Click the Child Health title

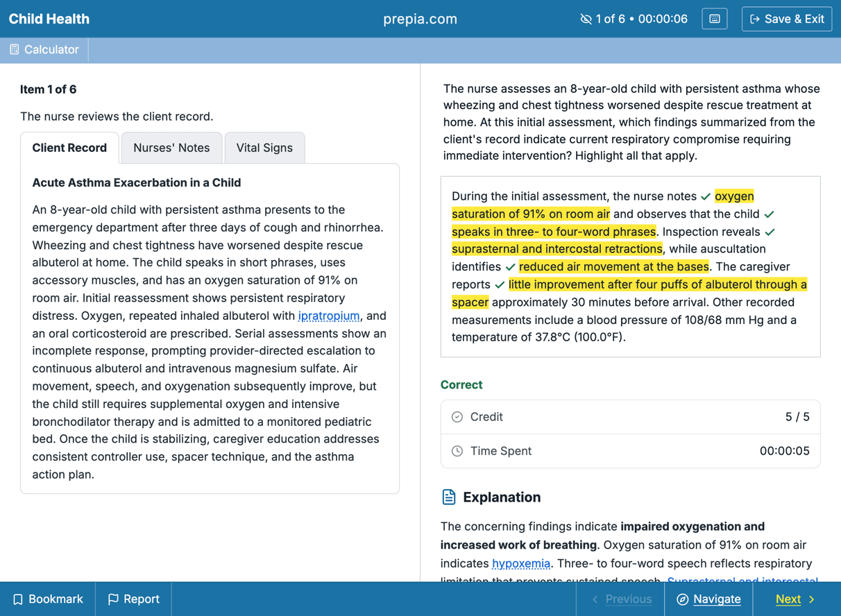49,19
